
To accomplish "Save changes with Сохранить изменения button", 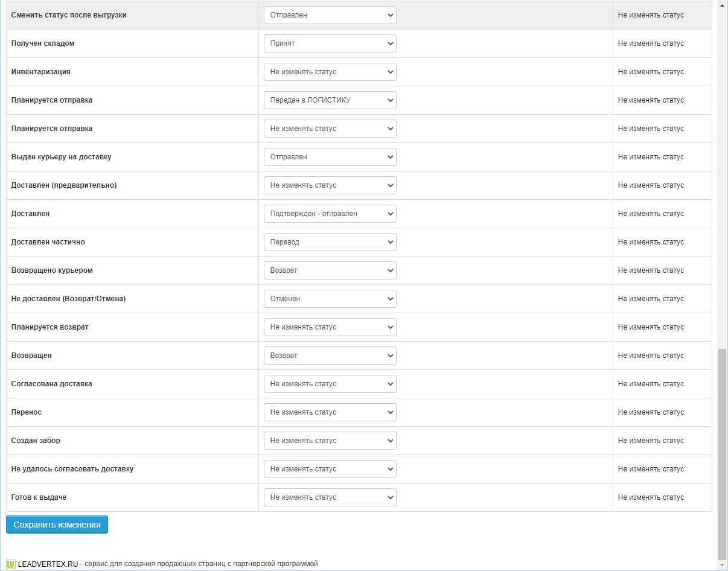I will pyautogui.click(x=57, y=525).
